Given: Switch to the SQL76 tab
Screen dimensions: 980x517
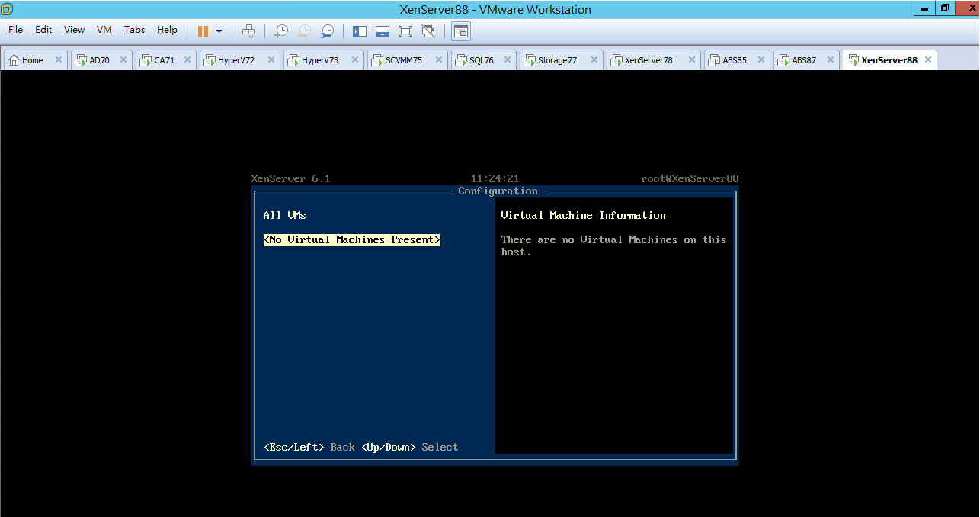Looking at the screenshot, I should (x=484, y=60).
